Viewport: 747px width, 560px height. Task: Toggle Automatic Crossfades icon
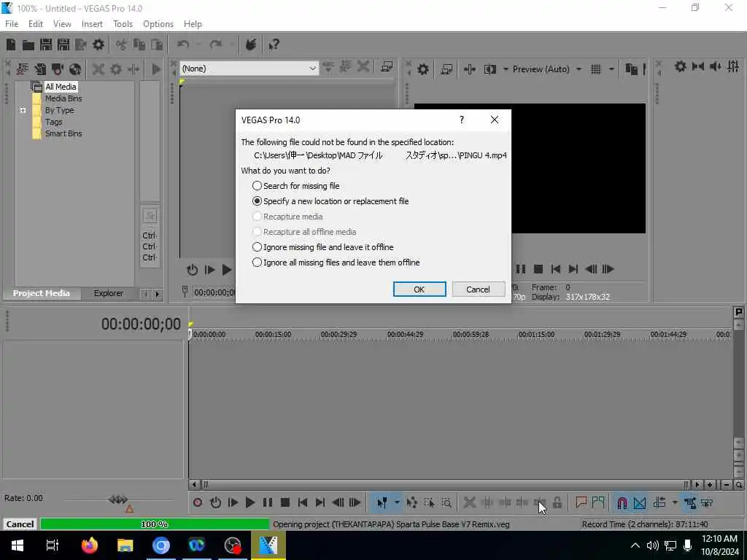640,502
